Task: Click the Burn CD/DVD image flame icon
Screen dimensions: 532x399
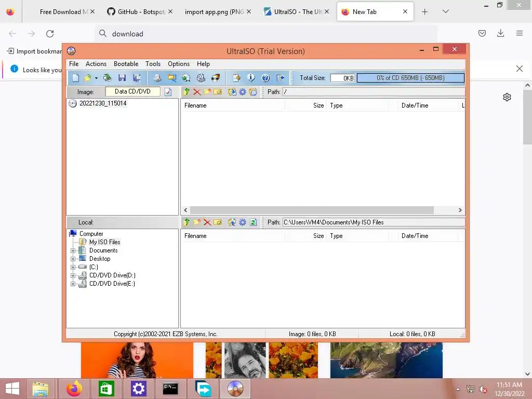Action: tap(216, 78)
